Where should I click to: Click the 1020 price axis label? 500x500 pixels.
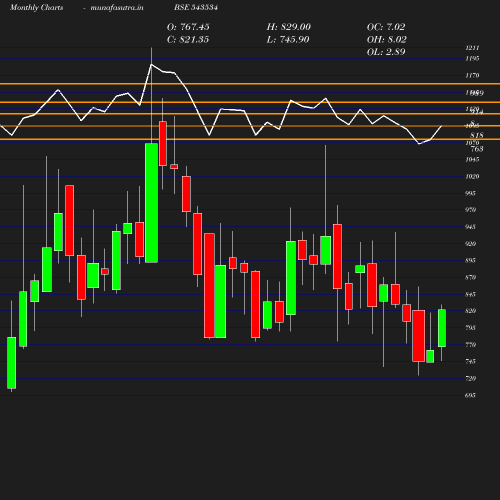[472, 177]
